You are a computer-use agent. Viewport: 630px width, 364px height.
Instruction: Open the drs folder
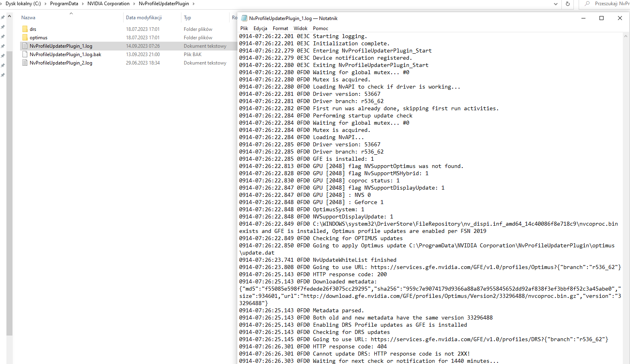pyautogui.click(x=33, y=29)
